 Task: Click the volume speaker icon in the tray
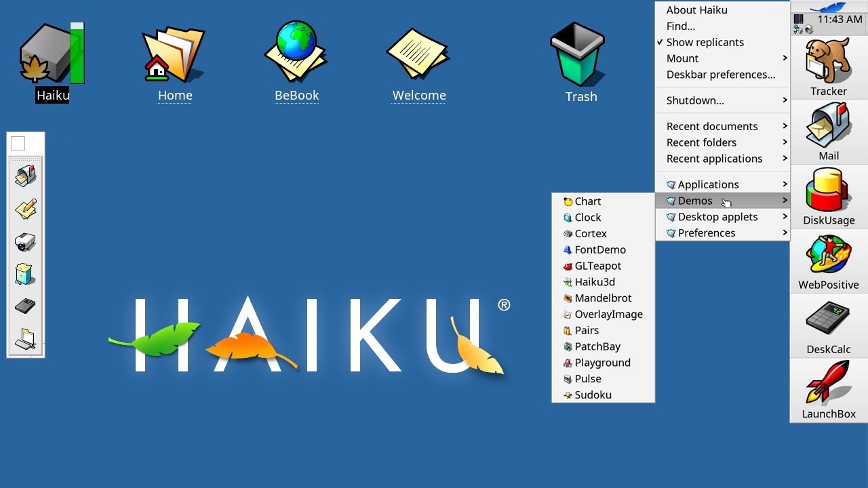click(809, 29)
